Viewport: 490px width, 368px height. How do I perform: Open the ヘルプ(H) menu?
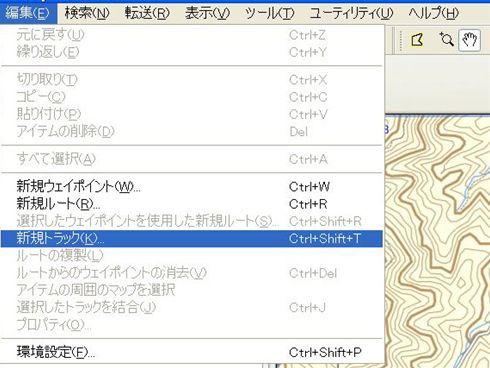coord(433,13)
